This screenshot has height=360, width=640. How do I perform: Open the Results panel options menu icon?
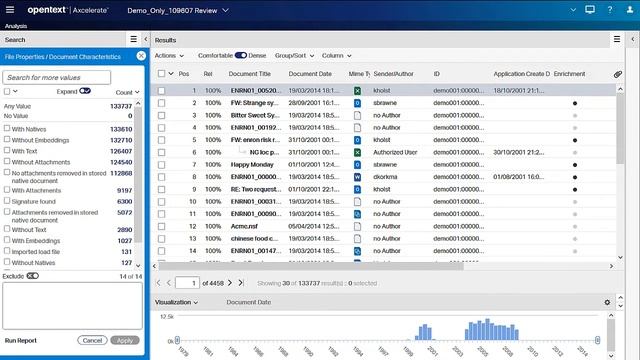tap(617, 39)
